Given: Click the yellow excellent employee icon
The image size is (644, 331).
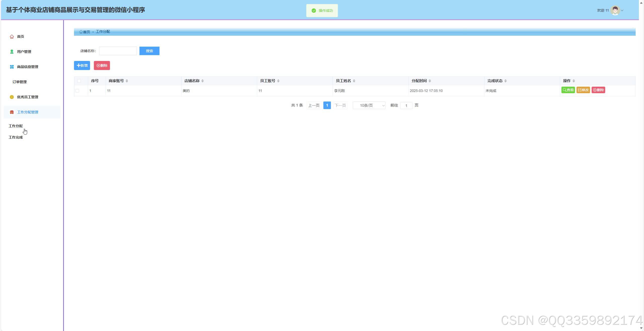Looking at the screenshot, I should [12, 97].
